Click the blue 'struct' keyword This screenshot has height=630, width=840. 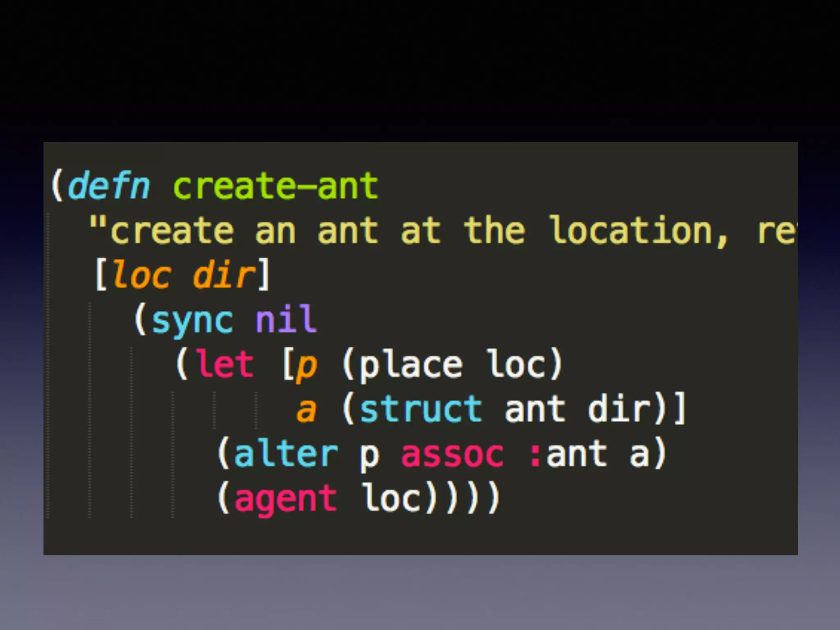point(421,409)
